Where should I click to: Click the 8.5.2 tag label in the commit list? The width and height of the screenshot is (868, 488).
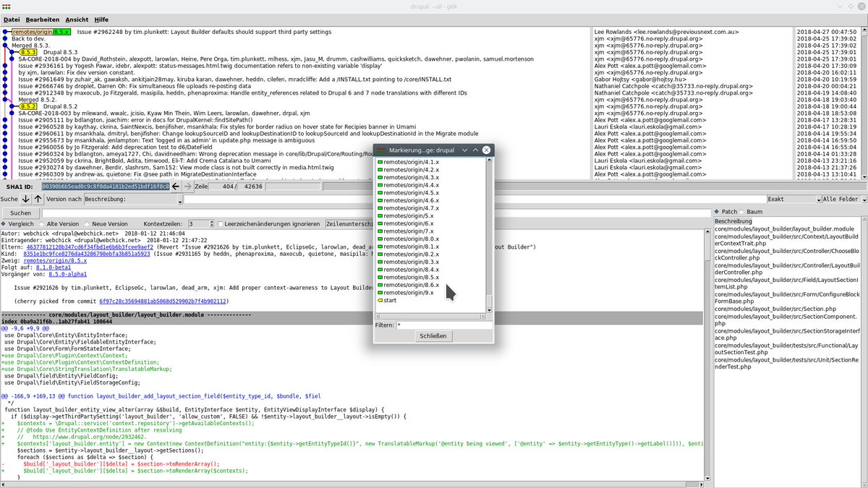tap(29, 106)
